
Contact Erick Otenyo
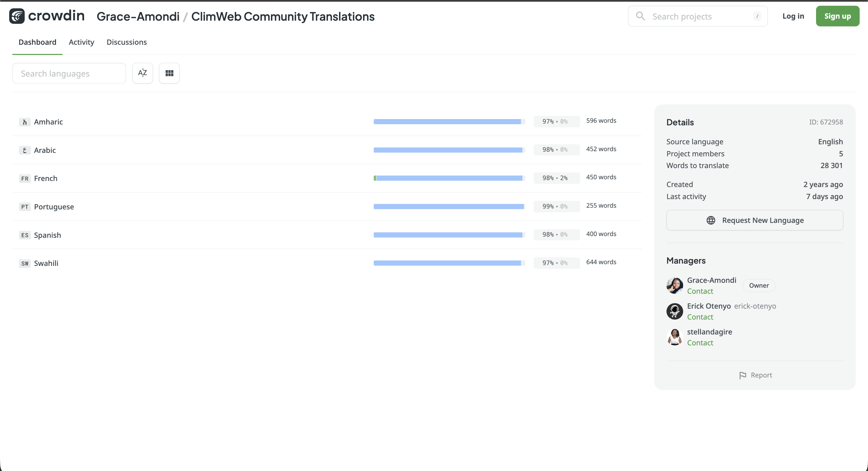(700, 317)
